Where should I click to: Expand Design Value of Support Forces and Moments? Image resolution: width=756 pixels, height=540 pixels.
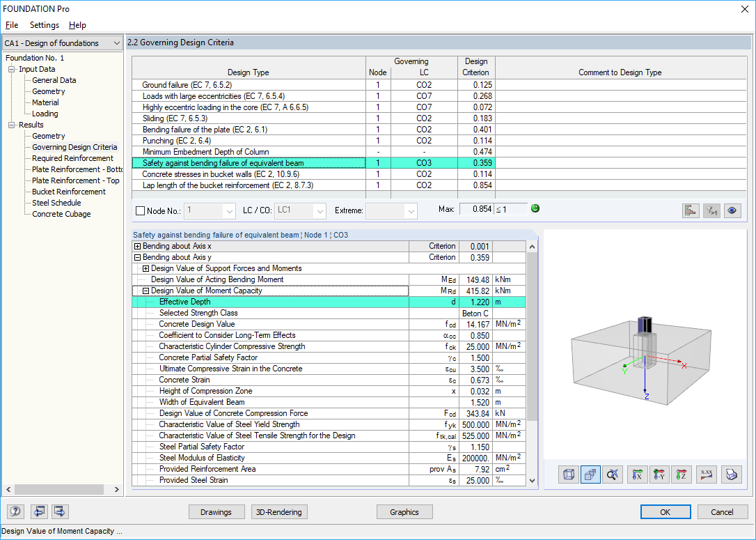point(145,268)
